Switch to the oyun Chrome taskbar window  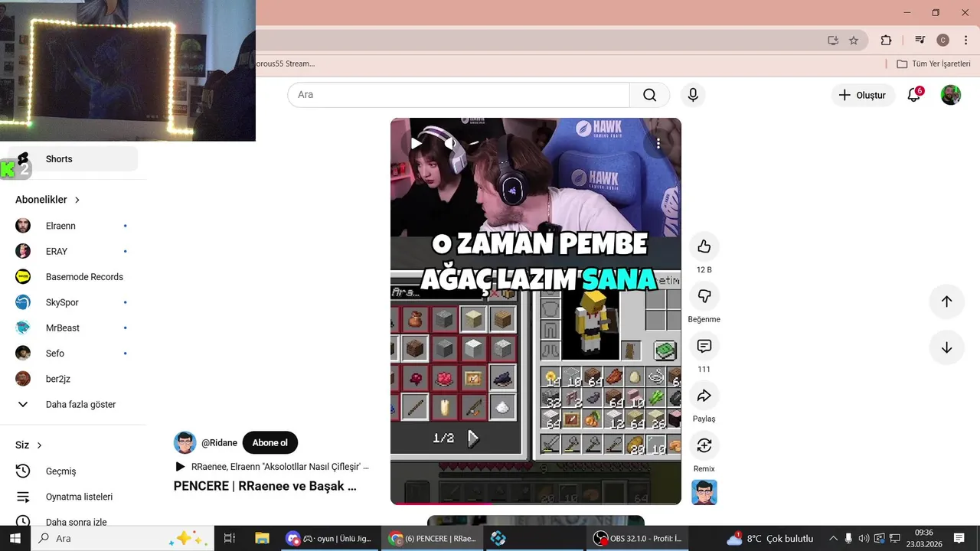point(329,539)
